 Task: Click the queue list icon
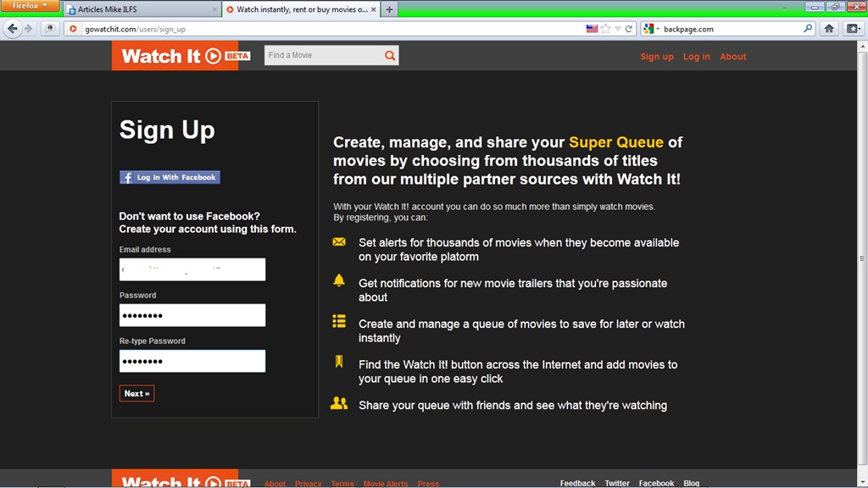(x=339, y=321)
